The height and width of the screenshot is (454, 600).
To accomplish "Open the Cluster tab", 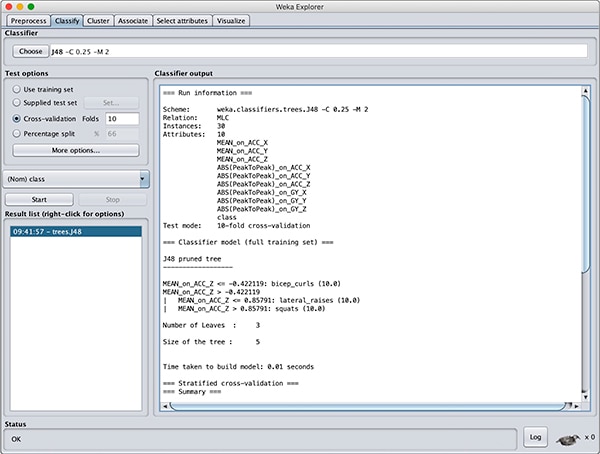I will click(98, 20).
